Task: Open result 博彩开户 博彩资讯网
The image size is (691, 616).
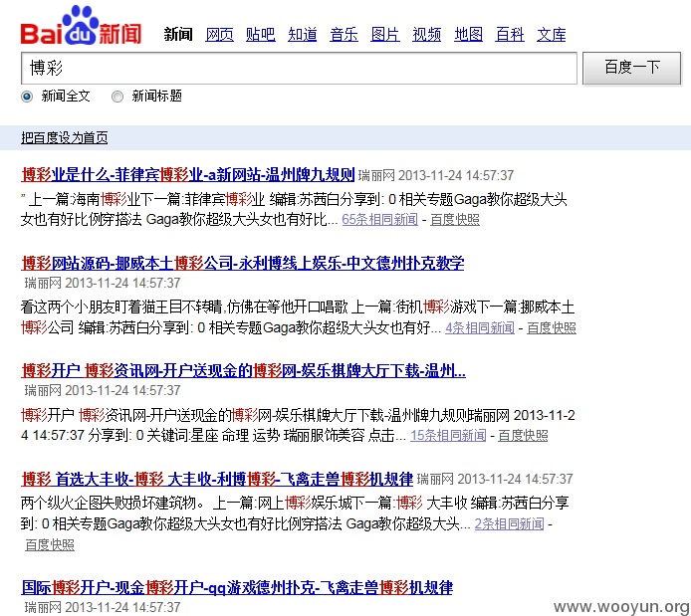Action: [x=243, y=371]
